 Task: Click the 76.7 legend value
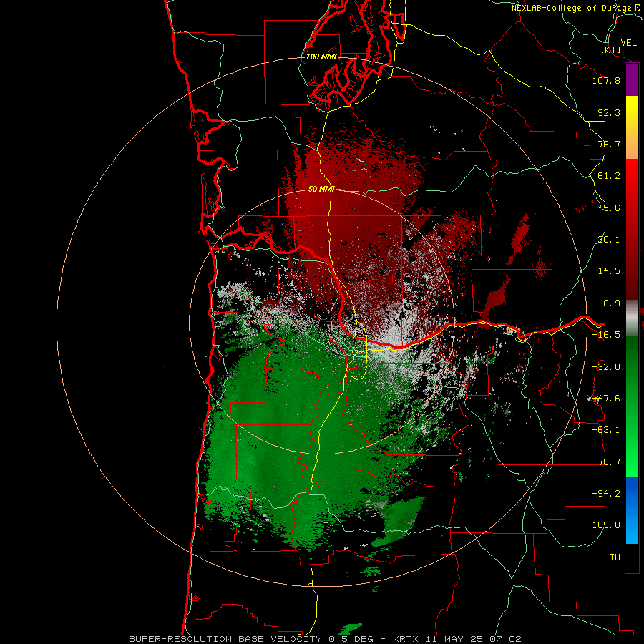coord(609,144)
